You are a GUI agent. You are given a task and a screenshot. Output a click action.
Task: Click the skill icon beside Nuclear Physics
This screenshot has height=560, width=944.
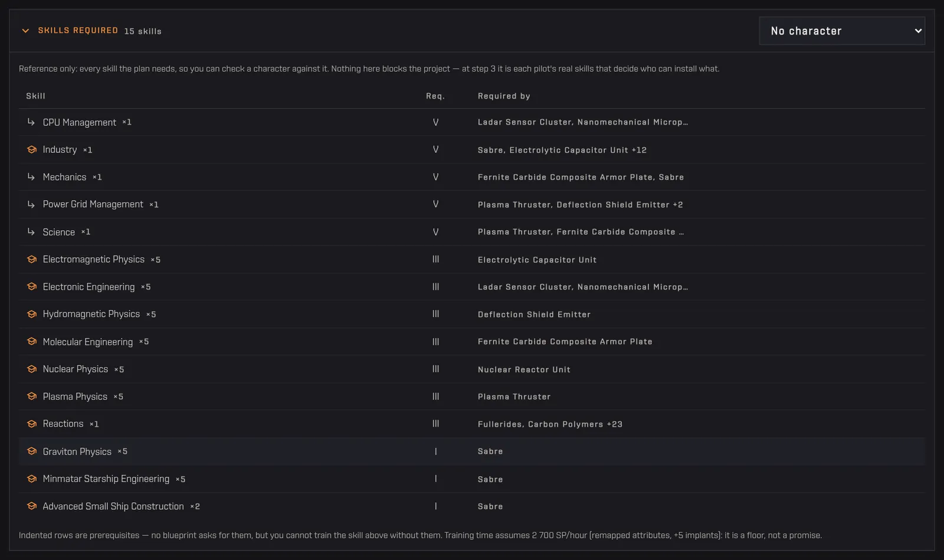32,369
